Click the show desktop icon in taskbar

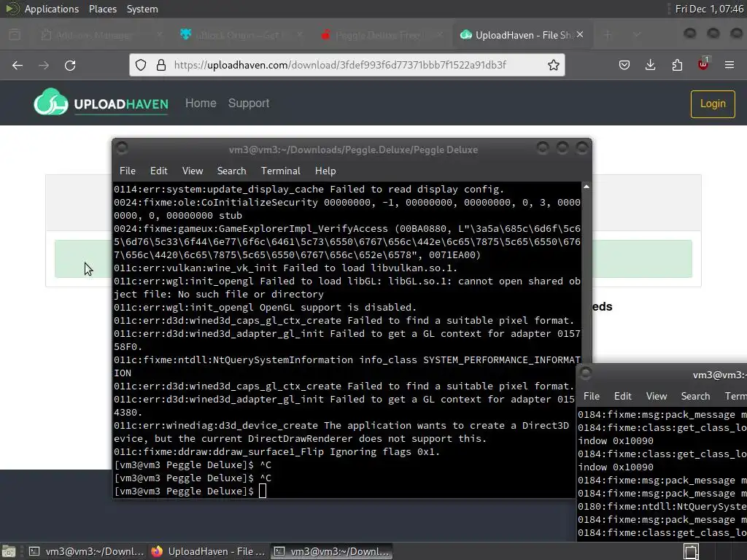pos(9,551)
